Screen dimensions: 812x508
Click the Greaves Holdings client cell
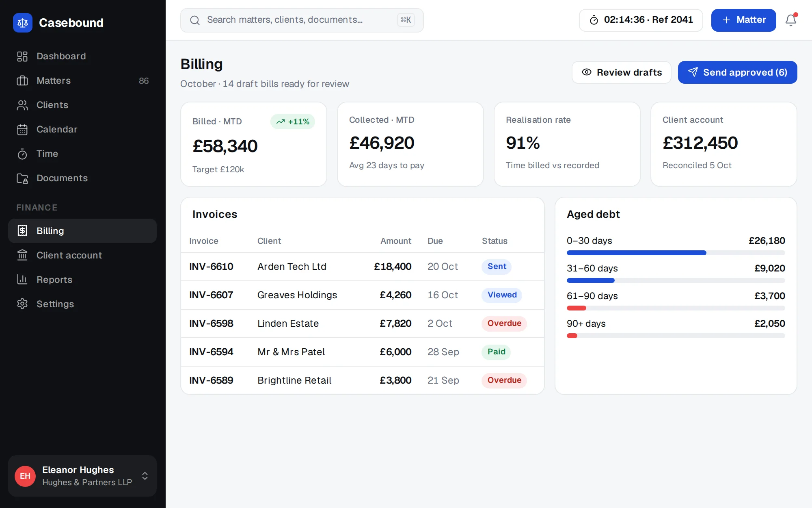(297, 295)
